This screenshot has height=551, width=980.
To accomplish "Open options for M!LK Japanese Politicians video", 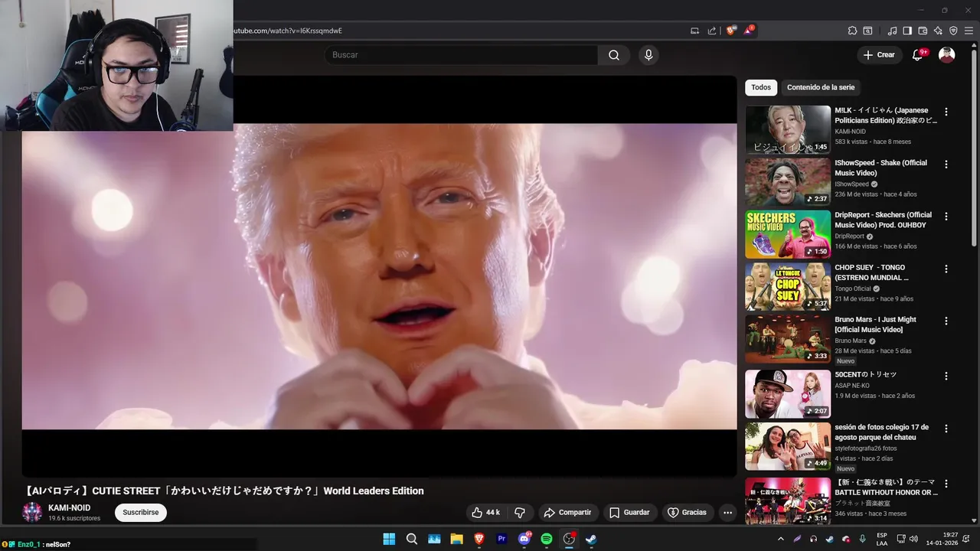I will pyautogui.click(x=946, y=112).
